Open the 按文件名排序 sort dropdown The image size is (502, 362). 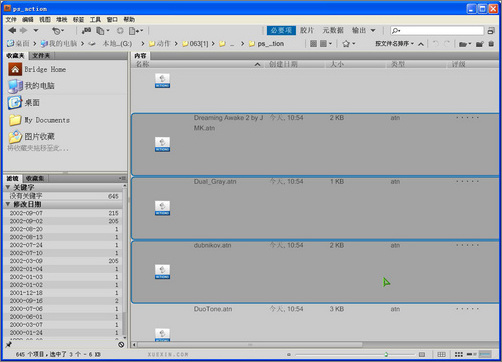394,44
